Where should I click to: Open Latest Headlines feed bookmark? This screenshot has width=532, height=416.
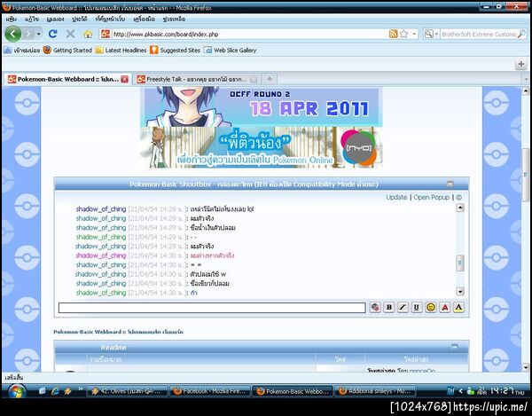[x=121, y=51]
